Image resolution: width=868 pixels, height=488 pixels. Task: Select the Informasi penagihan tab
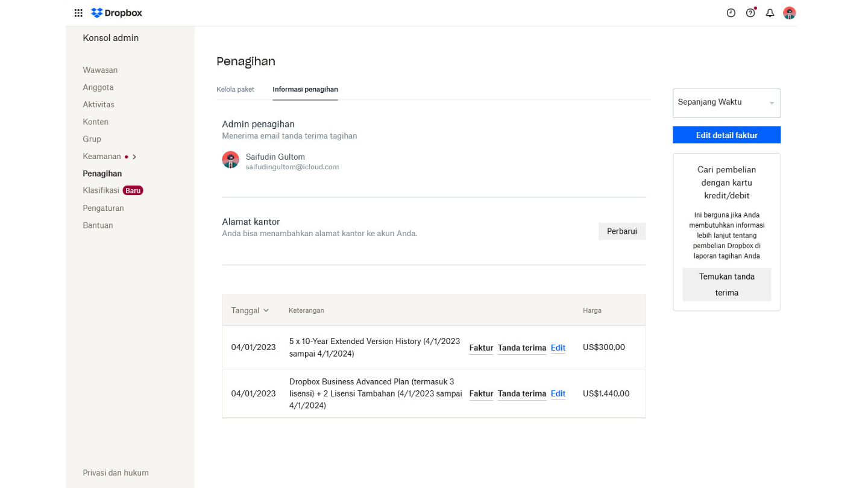coord(305,89)
